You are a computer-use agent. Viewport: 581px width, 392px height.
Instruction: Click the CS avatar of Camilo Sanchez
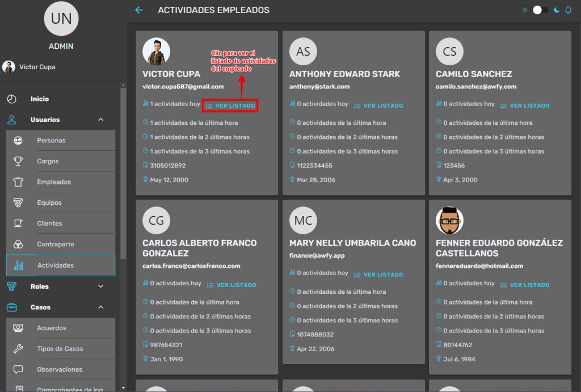(x=449, y=51)
